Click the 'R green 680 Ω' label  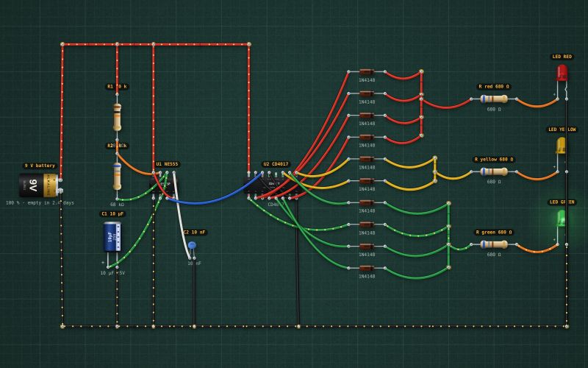click(x=494, y=233)
